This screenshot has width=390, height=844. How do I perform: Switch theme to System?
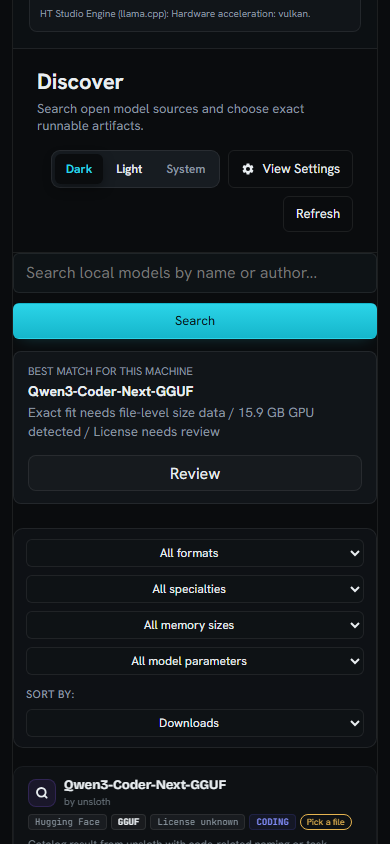coord(186,169)
